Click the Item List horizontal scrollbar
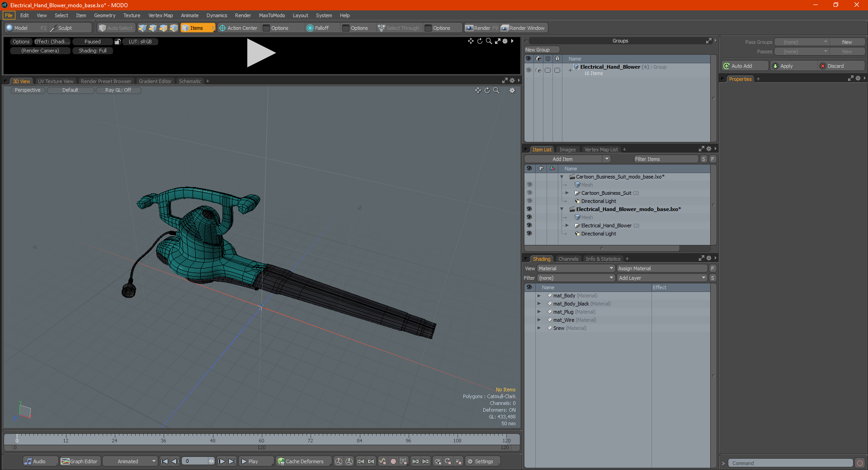This screenshot has width=868, height=470. [602, 248]
